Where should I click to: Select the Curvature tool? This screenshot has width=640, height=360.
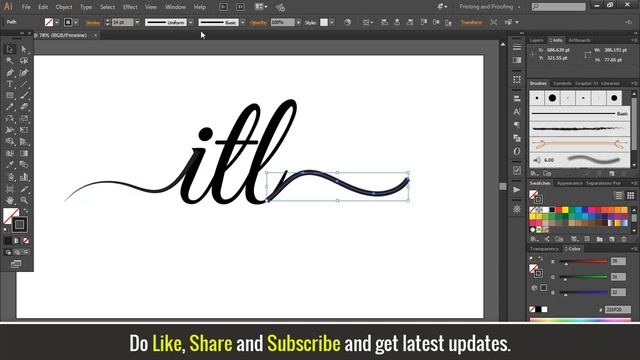(24, 73)
